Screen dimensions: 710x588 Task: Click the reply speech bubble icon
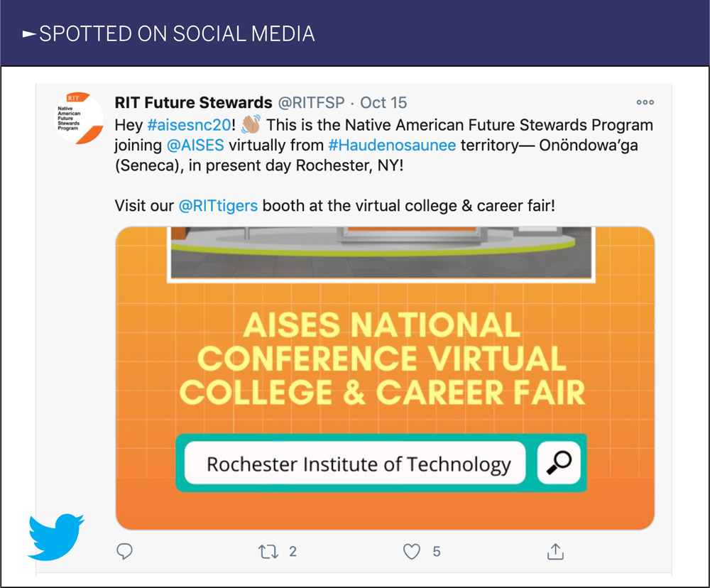click(x=125, y=551)
